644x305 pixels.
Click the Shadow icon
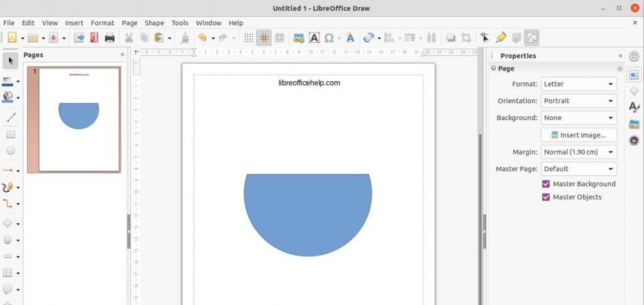(x=450, y=38)
